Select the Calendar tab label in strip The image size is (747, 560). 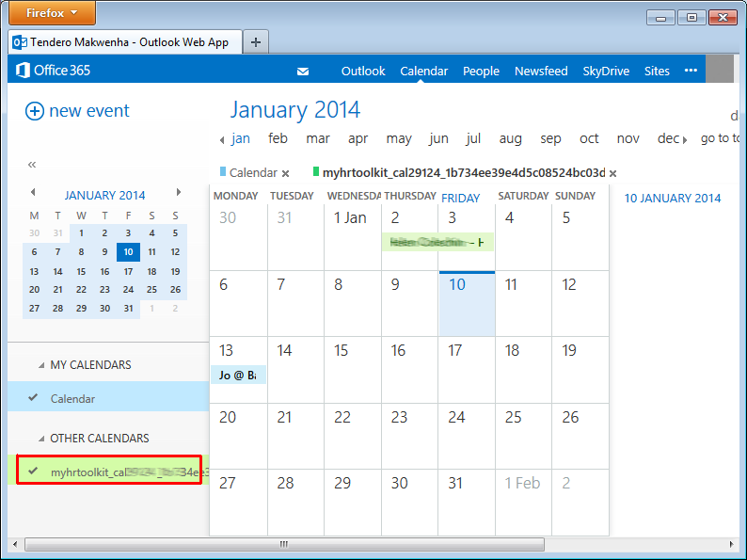tap(253, 172)
